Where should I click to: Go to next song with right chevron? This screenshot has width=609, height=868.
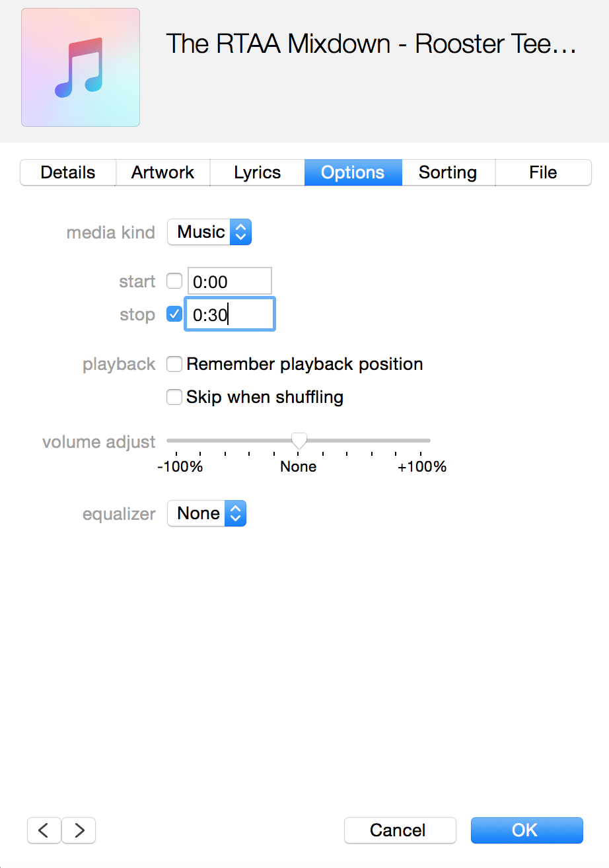[79, 830]
